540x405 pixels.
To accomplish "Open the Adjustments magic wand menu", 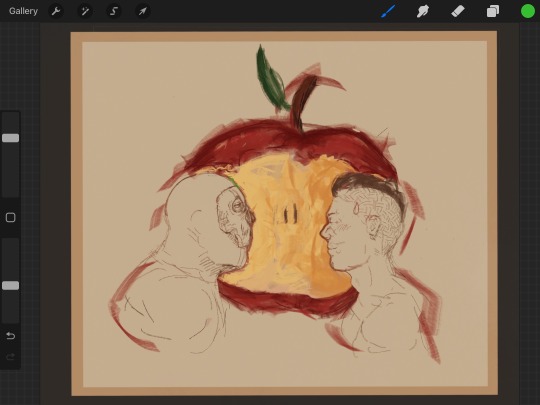I will 85,11.
